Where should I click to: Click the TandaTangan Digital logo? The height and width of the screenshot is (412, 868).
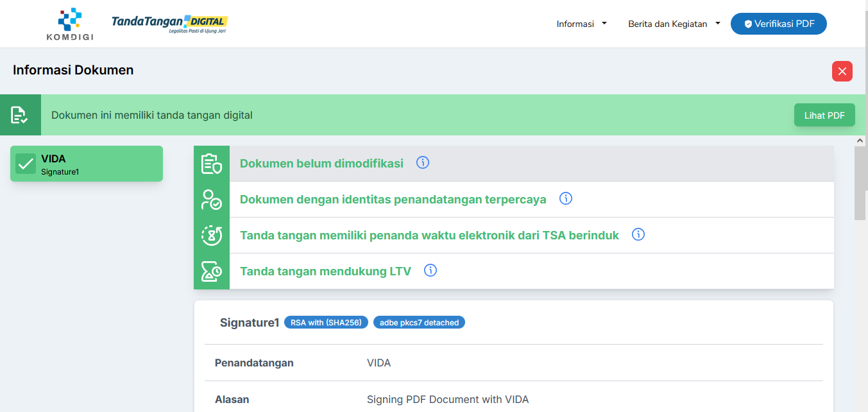(169, 24)
